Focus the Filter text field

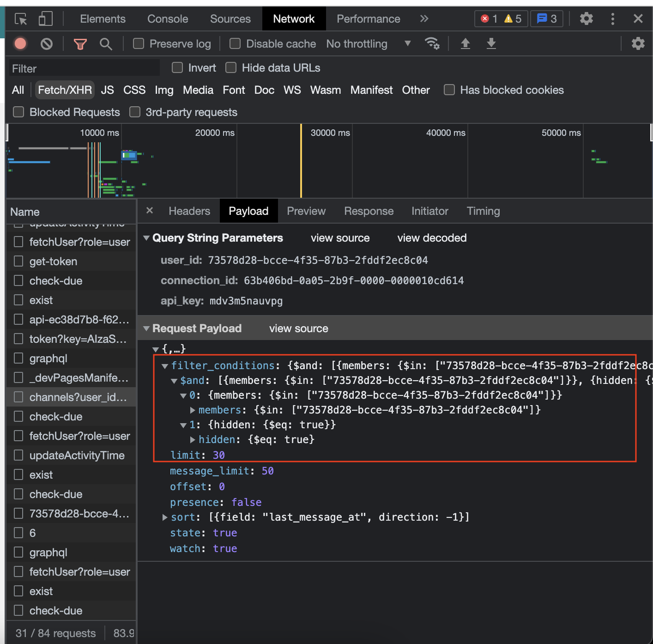(85, 68)
